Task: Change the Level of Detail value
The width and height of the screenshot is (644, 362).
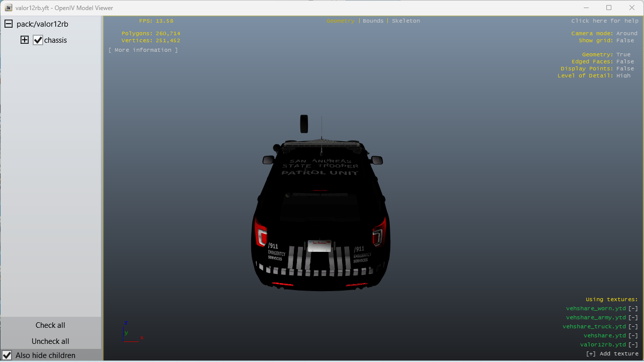Action: (623, 76)
